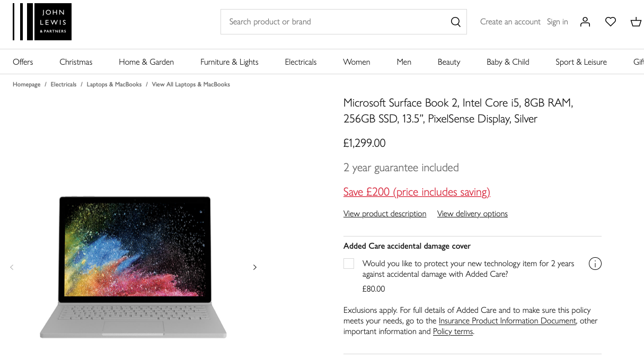Click the search product or brand field
The width and height of the screenshot is (644, 359).
336,22
